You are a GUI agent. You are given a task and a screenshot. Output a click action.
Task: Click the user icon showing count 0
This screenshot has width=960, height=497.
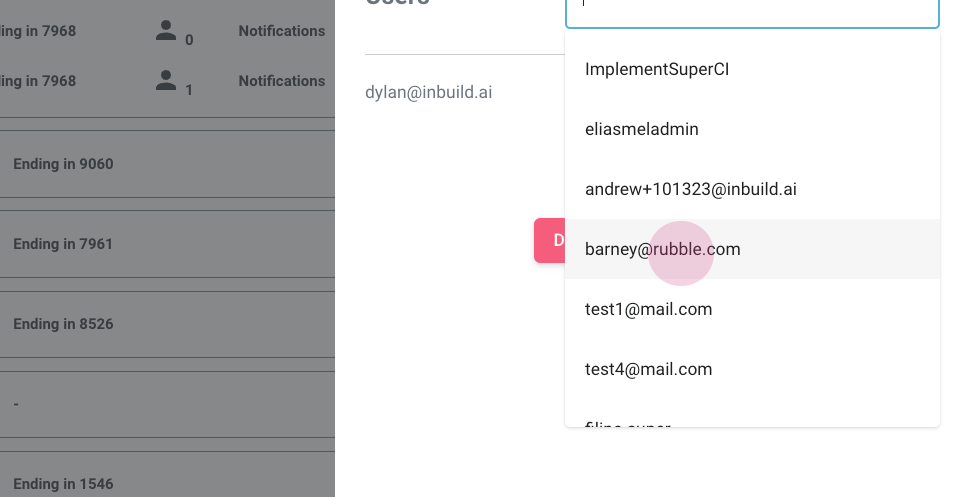pos(166,30)
